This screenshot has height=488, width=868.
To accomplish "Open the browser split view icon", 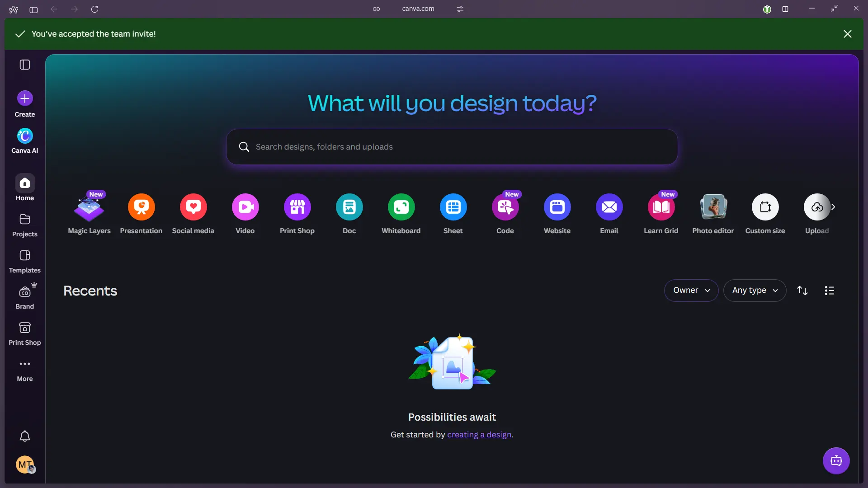I will (785, 9).
